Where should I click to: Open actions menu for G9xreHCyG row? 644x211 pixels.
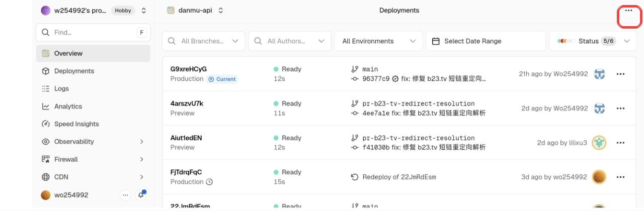[620, 74]
